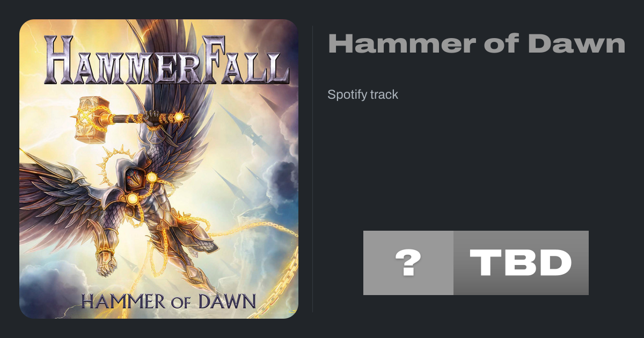Click the question mark score box
Screen dimensions: 644x338
(408, 263)
